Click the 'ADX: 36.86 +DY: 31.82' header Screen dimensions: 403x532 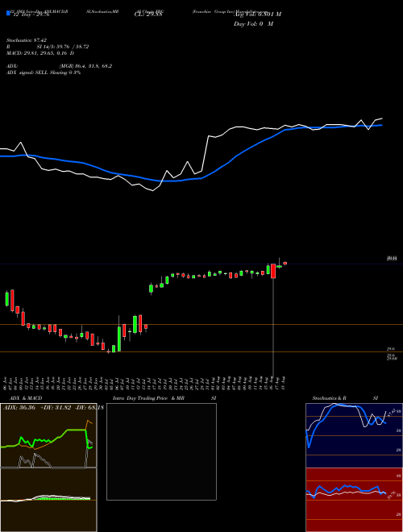pos(37,407)
